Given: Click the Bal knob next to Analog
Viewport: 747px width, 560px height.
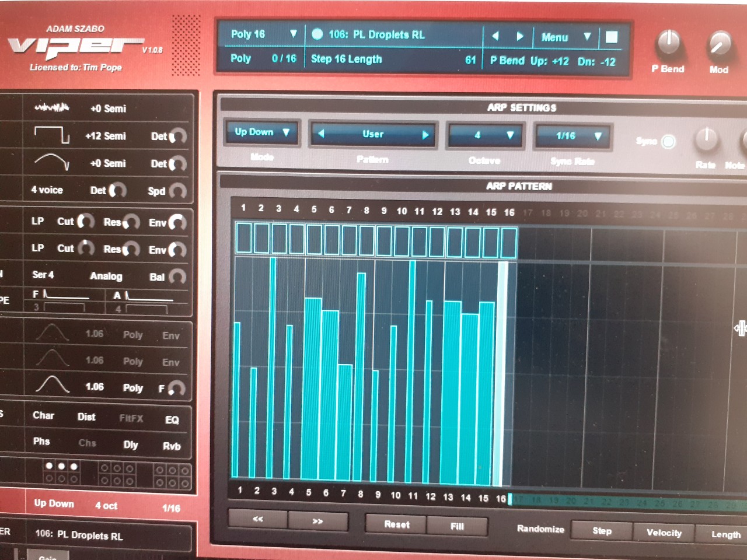Looking at the screenshot, I should [177, 276].
